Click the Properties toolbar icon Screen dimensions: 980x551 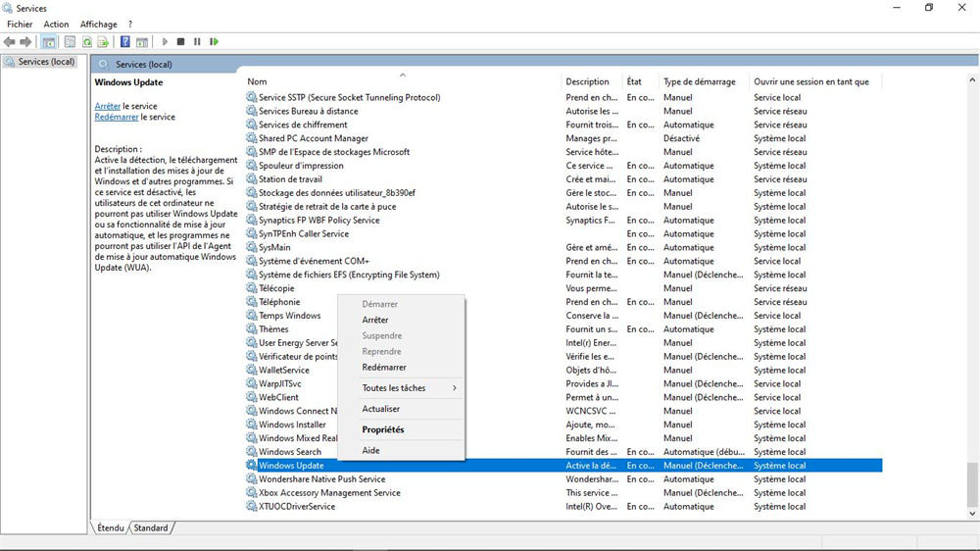pyautogui.click(x=70, y=42)
